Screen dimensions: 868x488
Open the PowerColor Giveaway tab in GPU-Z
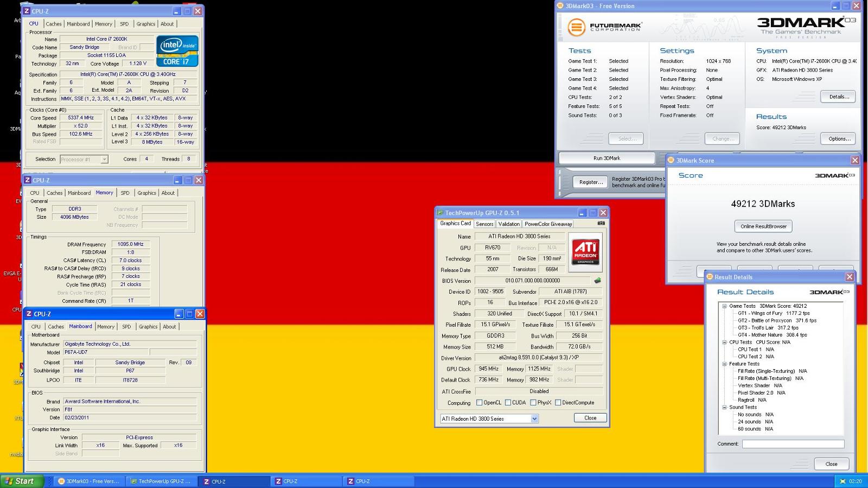(548, 224)
